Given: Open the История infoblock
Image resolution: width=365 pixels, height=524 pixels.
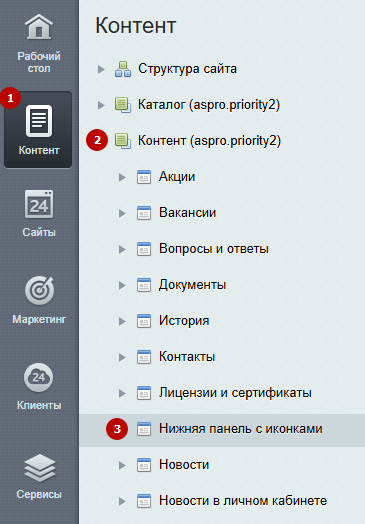Looking at the screenshot, I should coord(184,321).
